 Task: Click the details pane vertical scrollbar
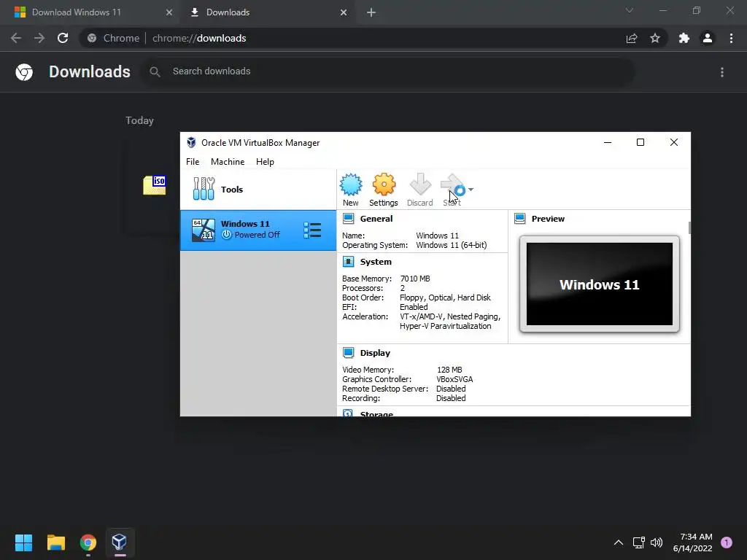pyautogui.click(x=689, y=227)
